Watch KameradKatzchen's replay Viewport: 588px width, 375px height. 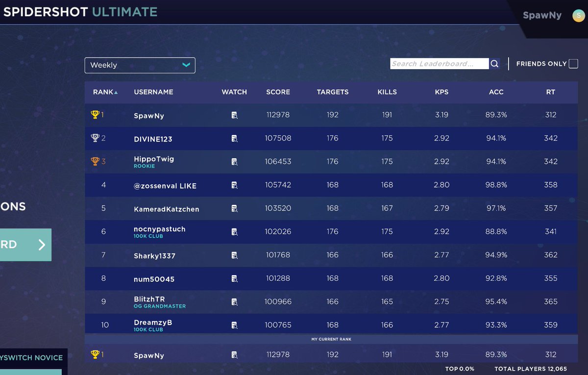point(234,208)
